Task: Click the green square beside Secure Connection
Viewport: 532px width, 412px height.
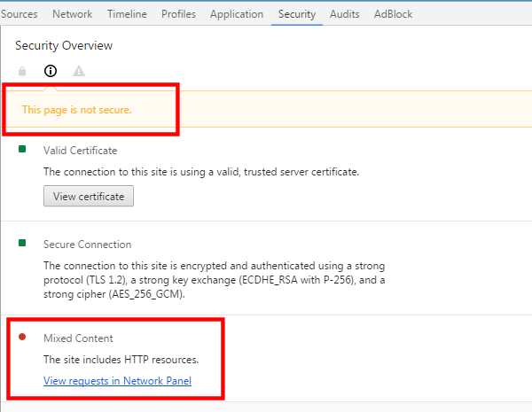Action: [x=22, y=244]
